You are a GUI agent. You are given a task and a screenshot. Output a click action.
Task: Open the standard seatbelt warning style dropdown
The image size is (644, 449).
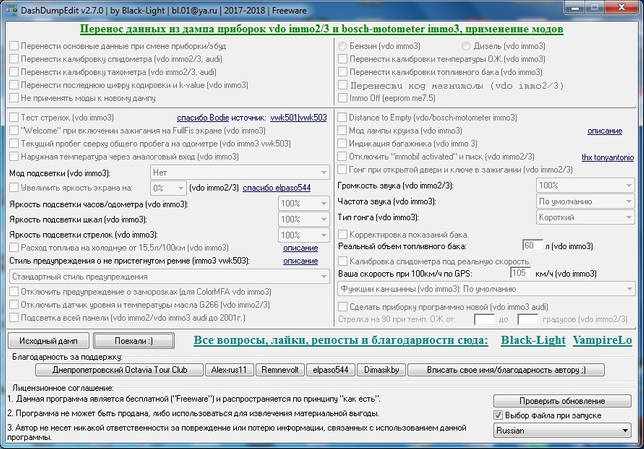tap(169, 276)
